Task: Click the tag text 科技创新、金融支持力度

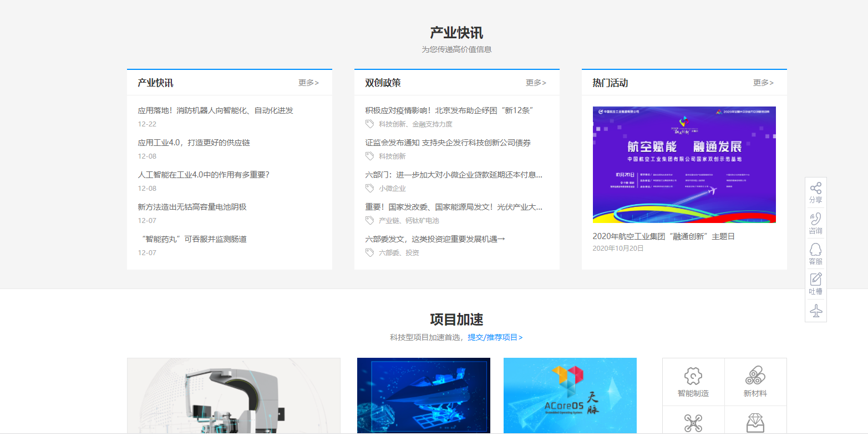Action: (415, 124)
